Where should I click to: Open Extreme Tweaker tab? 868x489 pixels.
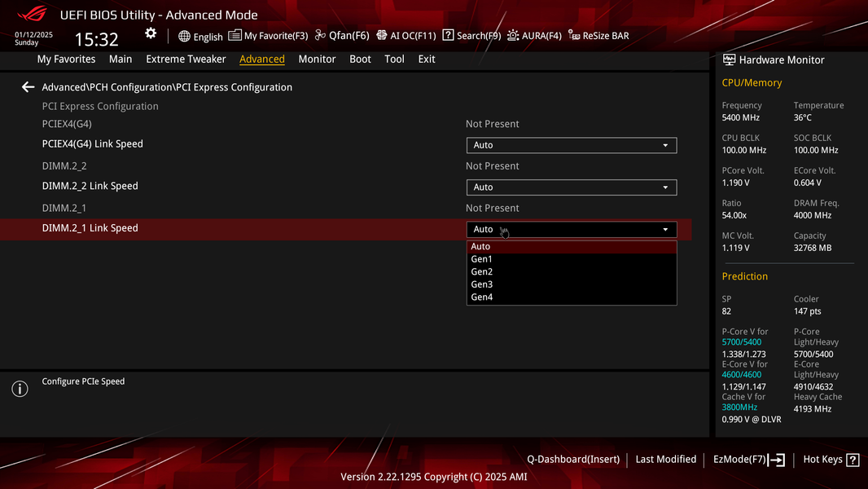(x=186, y=59)
